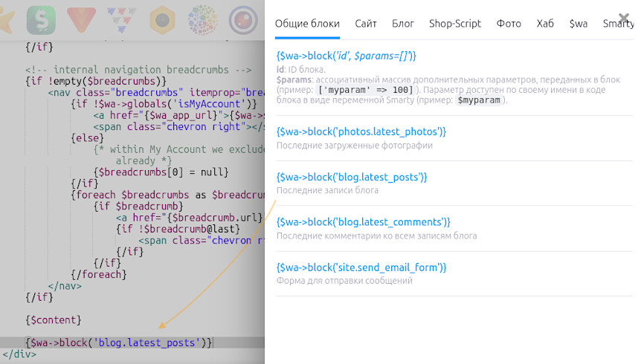Click the blog.latest_comments block link
644x364 pixels.
click(363, 222)
